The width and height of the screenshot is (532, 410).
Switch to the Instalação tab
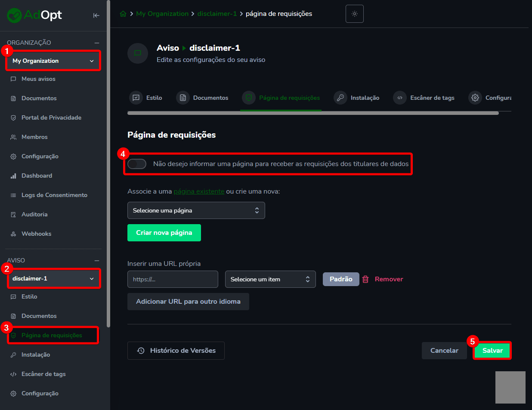coord(357,98)
